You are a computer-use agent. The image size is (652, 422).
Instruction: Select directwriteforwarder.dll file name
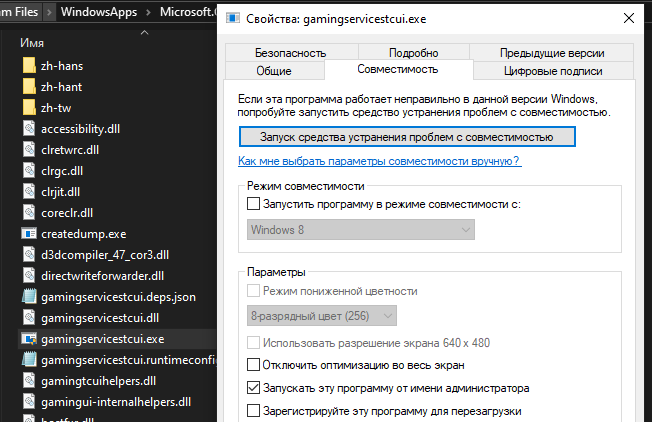(x=103, y=276)
